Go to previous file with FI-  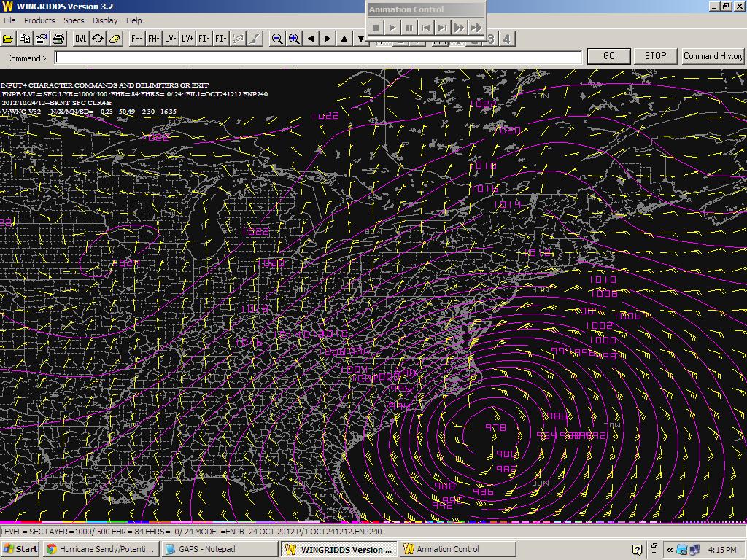[x=204, y=39]
